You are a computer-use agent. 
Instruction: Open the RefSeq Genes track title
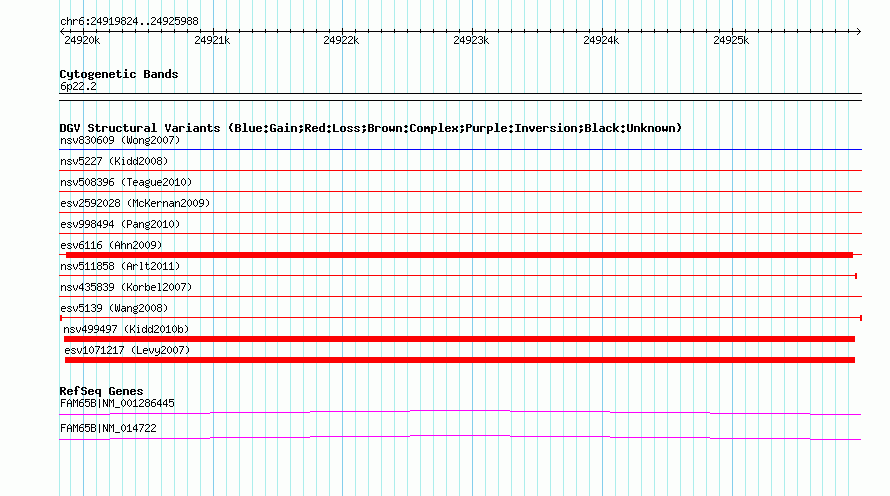101,391
